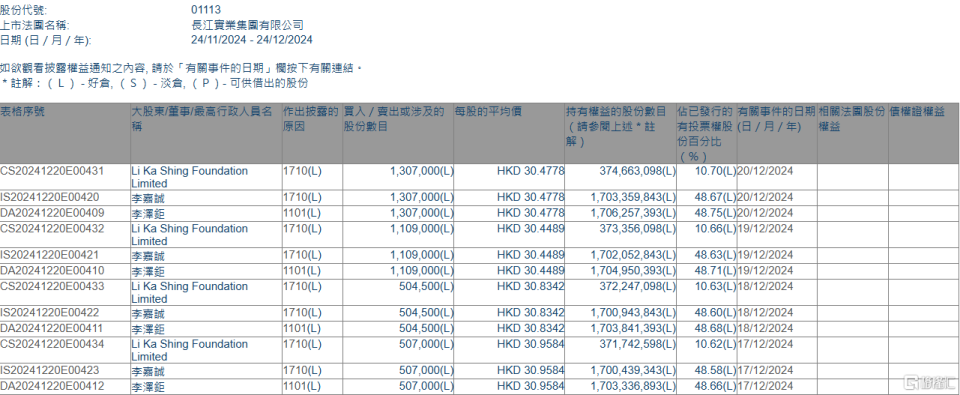Click percentage 48.71(L)
The image size is (960, 395).
pos(716,271)
